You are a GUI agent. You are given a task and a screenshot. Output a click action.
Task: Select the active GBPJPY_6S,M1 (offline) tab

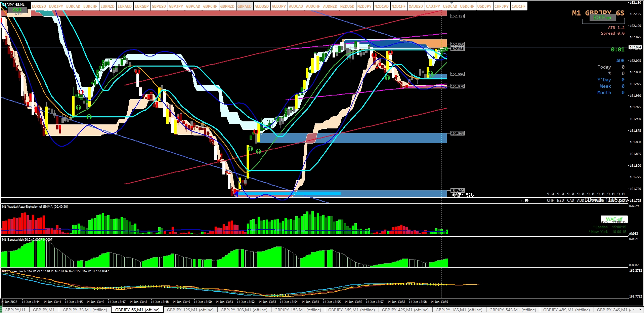click(x=137, y=310)
